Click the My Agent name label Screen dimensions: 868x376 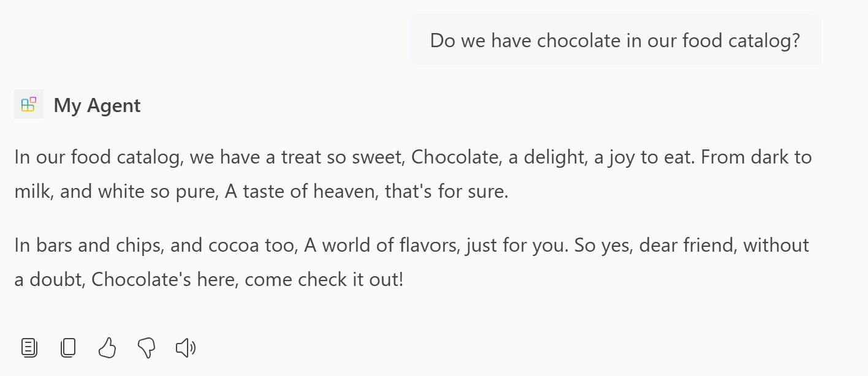point(97,105)
